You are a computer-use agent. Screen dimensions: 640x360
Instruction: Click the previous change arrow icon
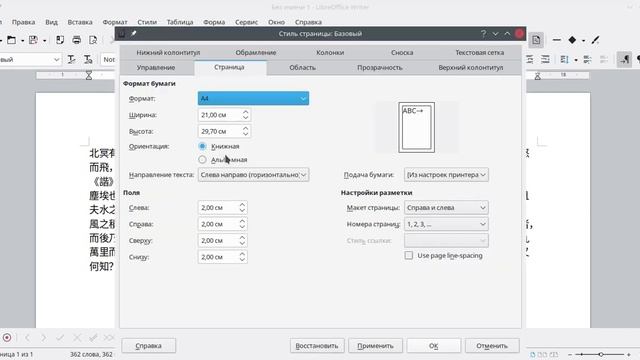(x=27, y=338)
